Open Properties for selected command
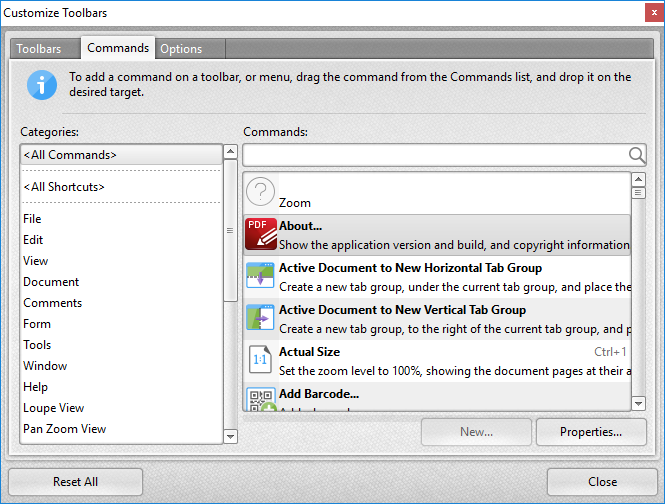Viewport: 665px width, 504px height. (591, 432)
